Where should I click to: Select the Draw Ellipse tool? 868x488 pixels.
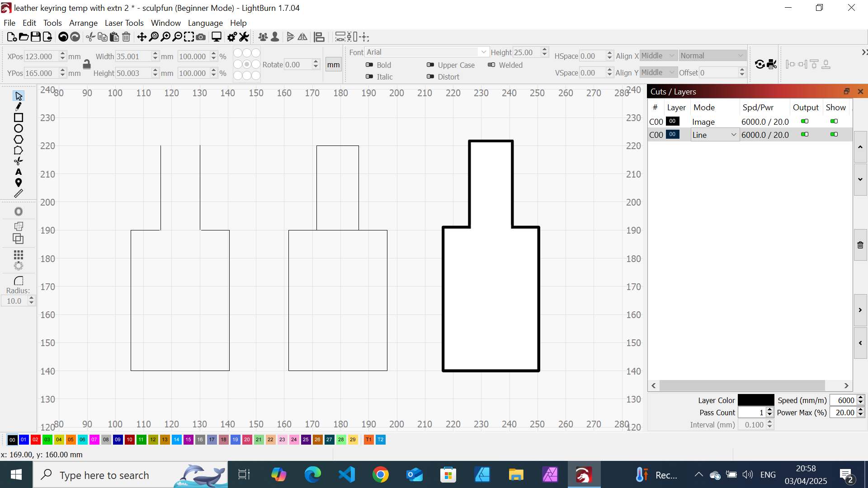19,129
